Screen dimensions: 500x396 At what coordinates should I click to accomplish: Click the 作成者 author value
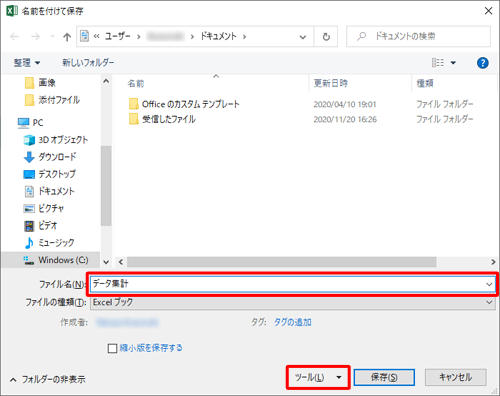[x=127, y=322]
